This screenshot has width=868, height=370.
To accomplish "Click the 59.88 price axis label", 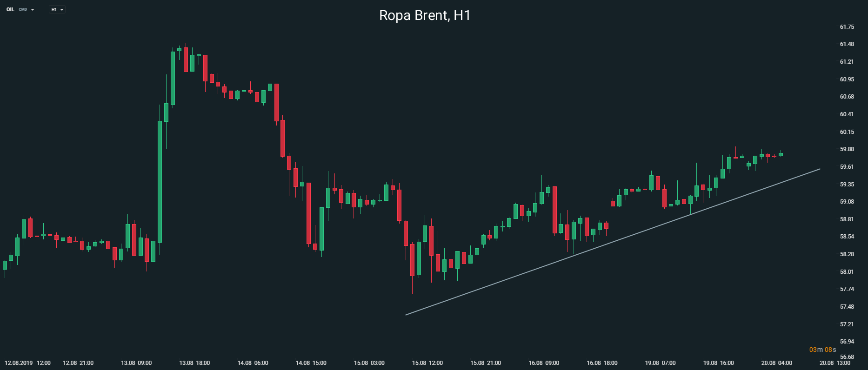I will point(847,149).
